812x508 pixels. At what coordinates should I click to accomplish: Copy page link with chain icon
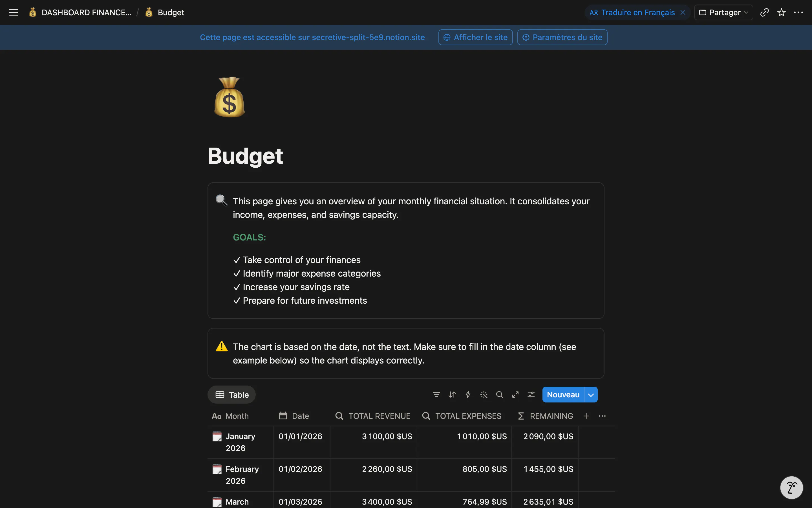pos(764,12)
